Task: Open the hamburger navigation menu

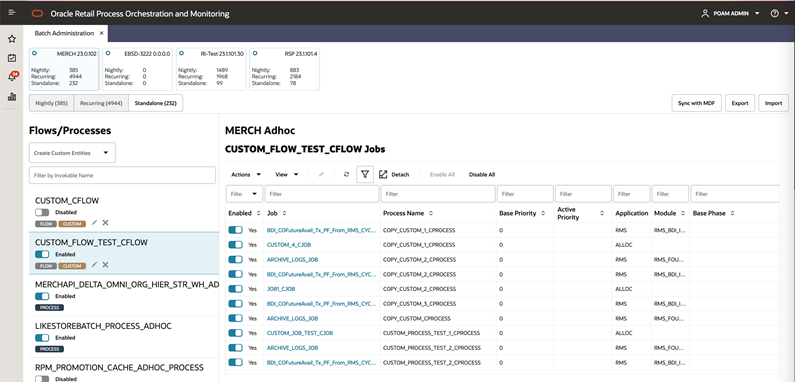Action: click(x=12, y=13)
